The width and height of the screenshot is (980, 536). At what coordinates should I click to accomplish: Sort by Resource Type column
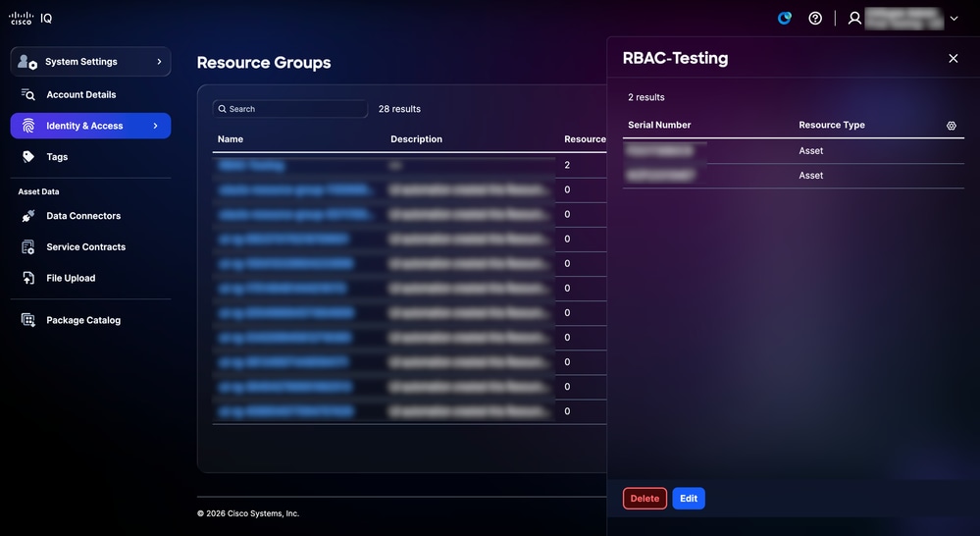tap(832, 125)
